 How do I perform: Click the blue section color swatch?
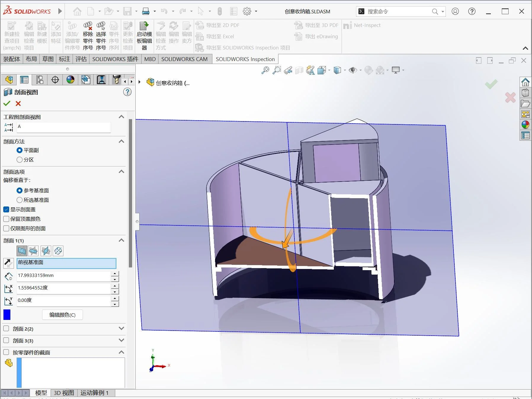(x=7, y=315)
